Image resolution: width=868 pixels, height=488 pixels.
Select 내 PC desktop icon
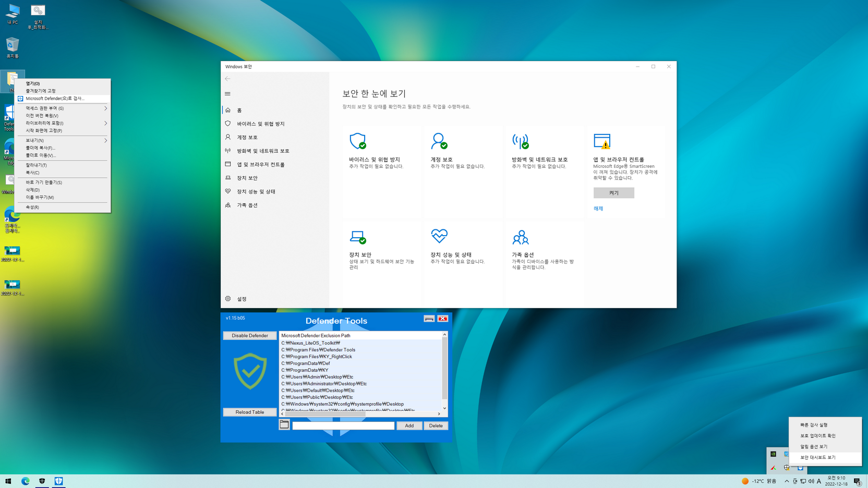(13, 15)
